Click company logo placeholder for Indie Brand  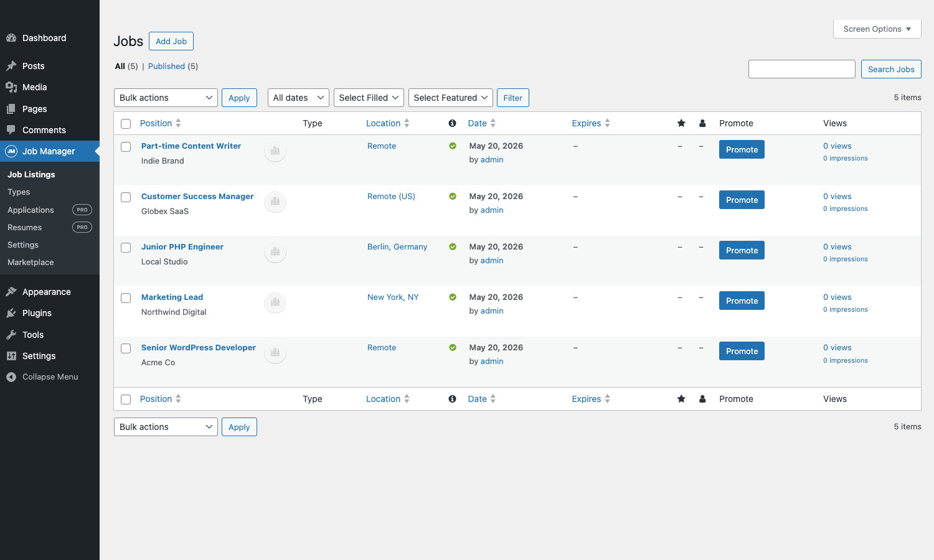coord(275,151)
